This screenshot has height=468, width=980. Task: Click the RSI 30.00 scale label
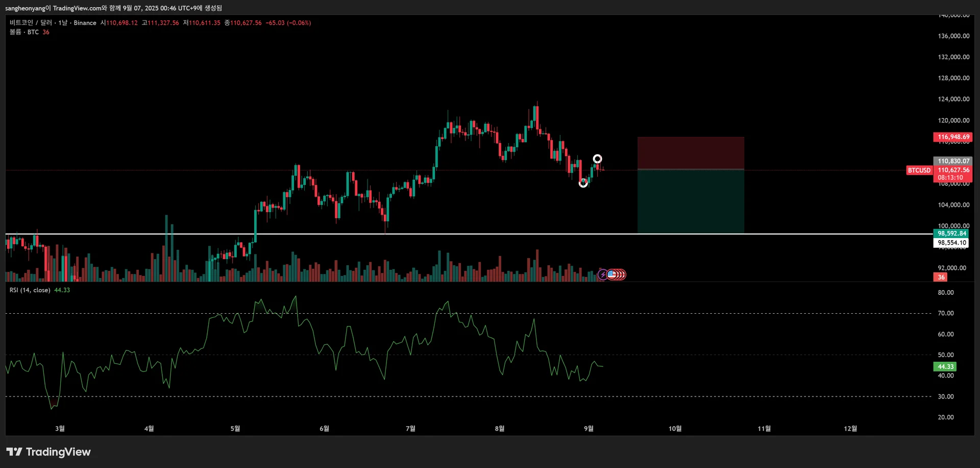(945, 396)
